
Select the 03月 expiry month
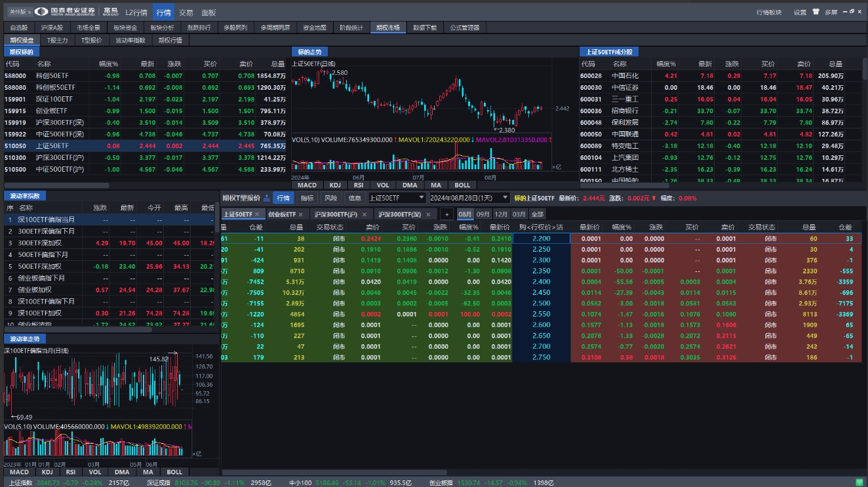tap(519, 214)
